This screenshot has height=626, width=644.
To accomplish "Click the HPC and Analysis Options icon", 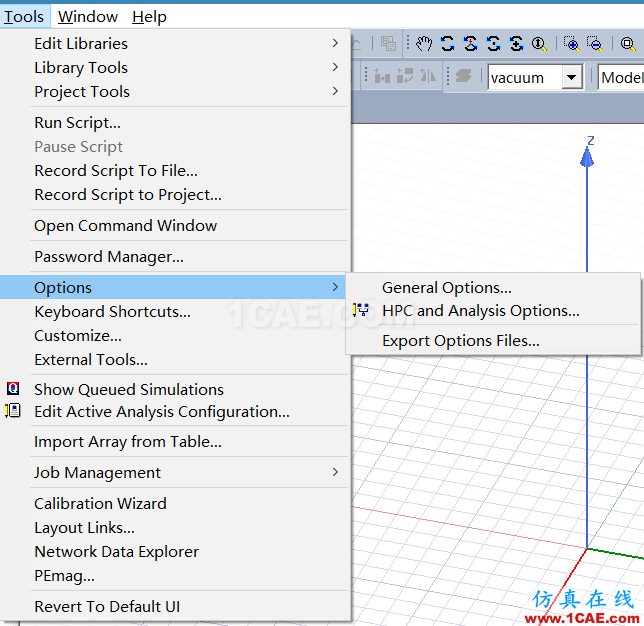I will pyautogui.click(x=361, y=310).
